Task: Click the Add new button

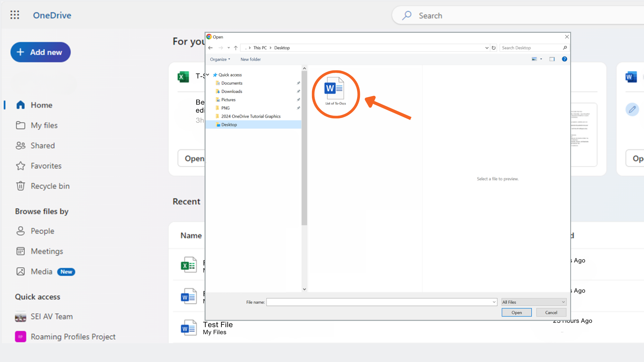Action: [40, 52]
